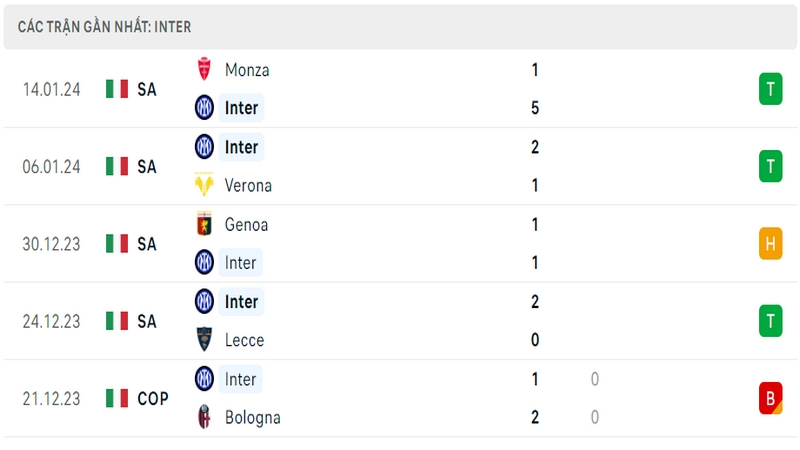This screenshot has height=450, width=800.
Task: Click orange H badge for Genoa draw
Action: click(x=770, y=243)
